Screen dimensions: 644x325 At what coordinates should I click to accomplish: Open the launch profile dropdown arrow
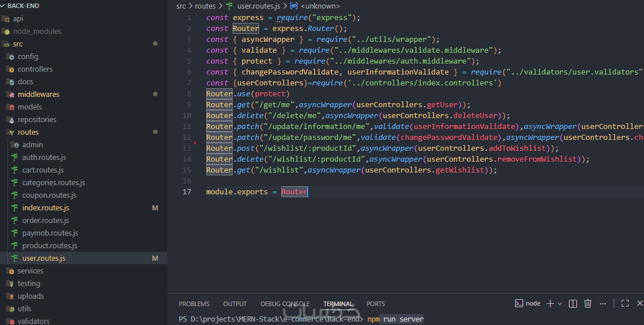tap(560, 304)
